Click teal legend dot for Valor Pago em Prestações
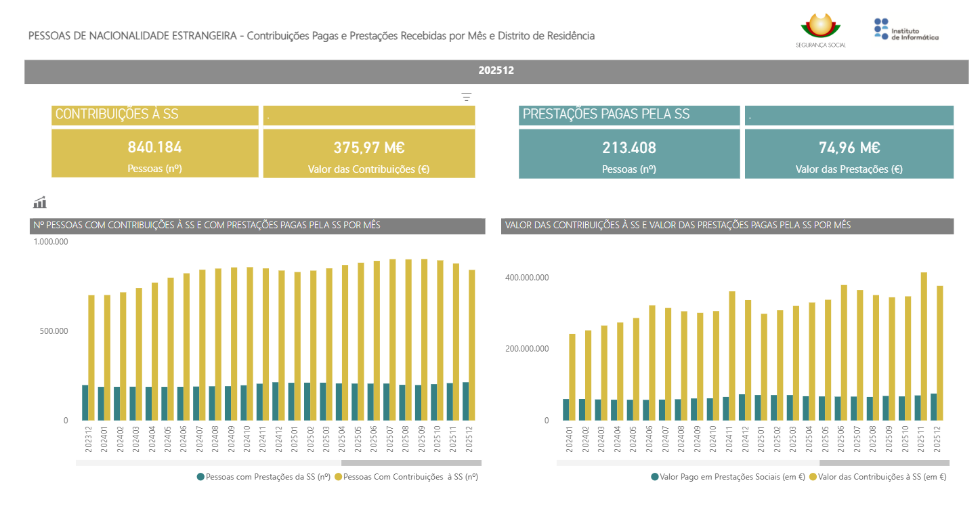The width and height of the screenshot is (980, 506). tap(655, 477)
